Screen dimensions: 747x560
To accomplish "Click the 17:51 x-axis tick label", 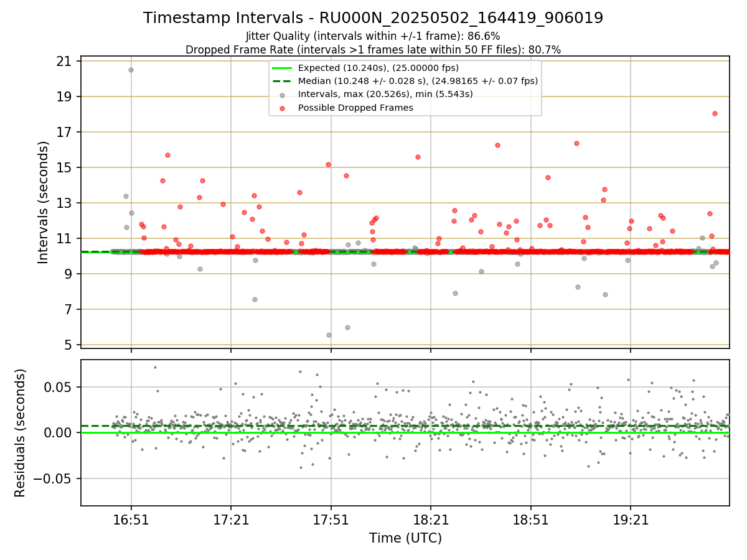I will [x=331, y=519].
